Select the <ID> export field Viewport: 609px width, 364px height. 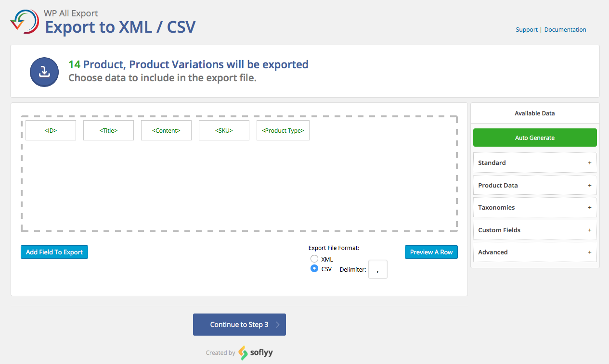51,130
